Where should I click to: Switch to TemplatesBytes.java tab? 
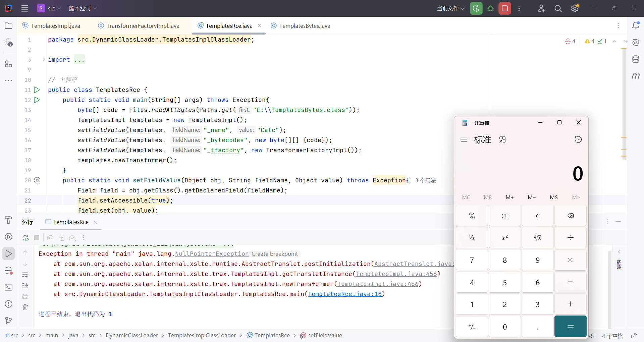tap(304, 26)
